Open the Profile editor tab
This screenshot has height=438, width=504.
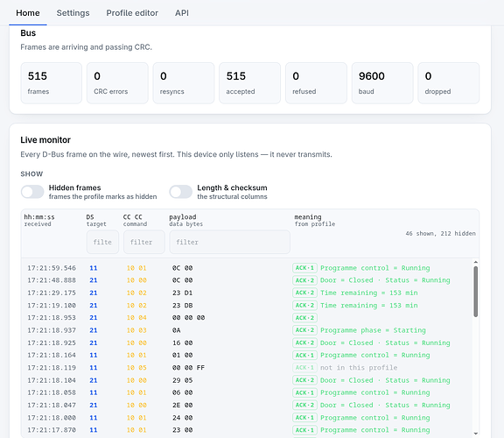point(132,13)
